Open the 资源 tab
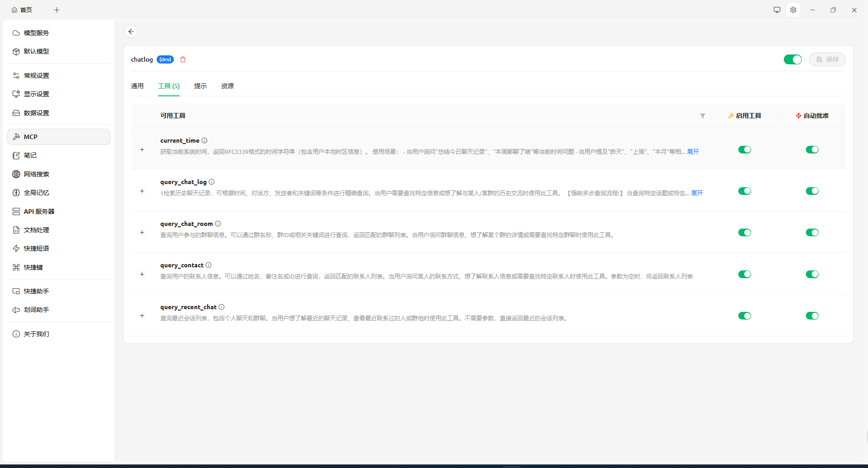Image resolution: width=868 pixels, height=468 pixels. click(x=227, y=86)
